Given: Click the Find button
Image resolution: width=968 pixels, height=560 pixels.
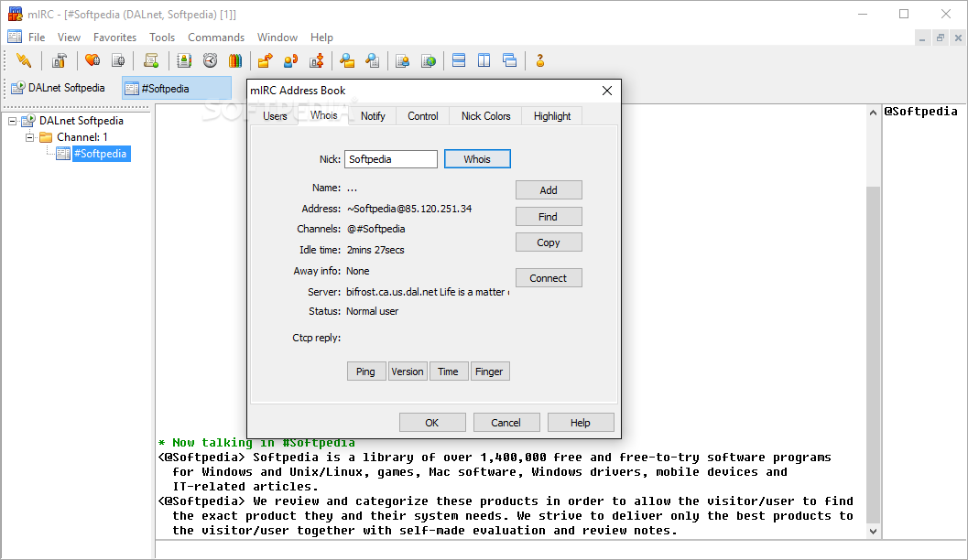Looking at the screenshot, I should (549, 217).
